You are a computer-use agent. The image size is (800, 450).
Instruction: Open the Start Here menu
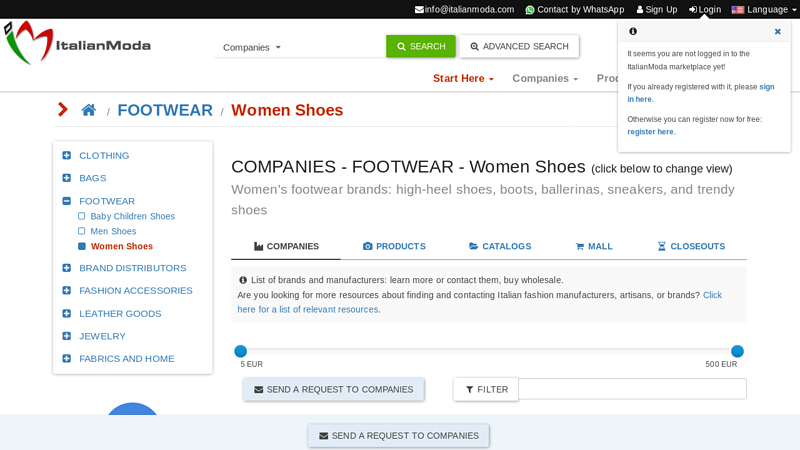pyautogui.click(x=463, y=79)
